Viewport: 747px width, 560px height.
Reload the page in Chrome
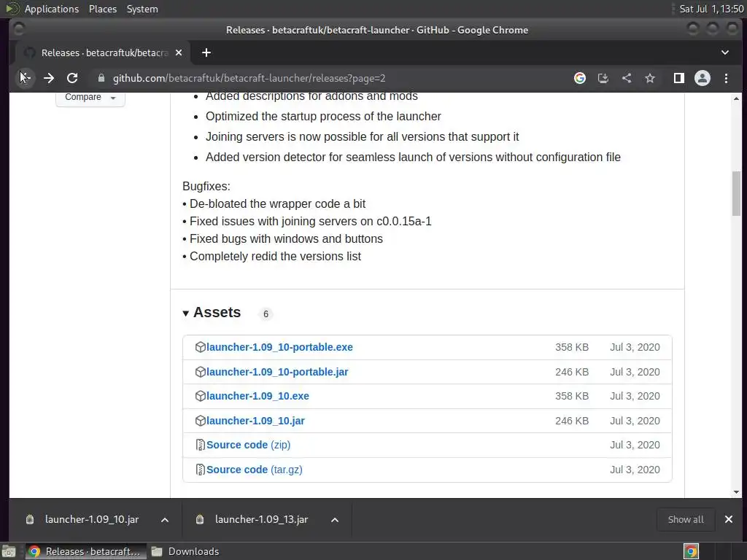72,78
